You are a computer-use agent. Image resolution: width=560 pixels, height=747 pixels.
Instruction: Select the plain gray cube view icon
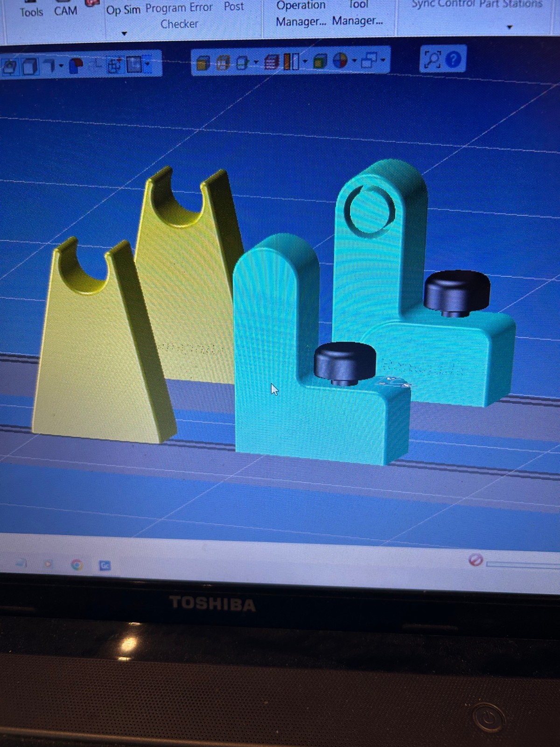tap(30, 66)
